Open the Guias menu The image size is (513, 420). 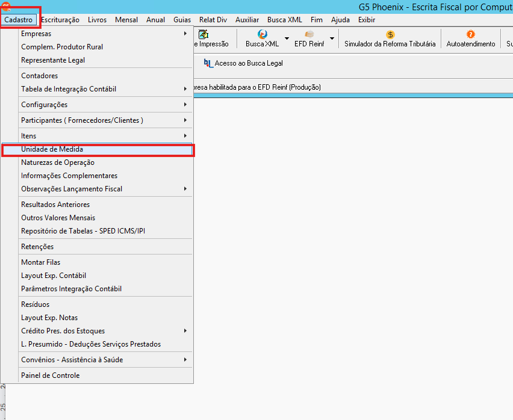coord(182,20)
